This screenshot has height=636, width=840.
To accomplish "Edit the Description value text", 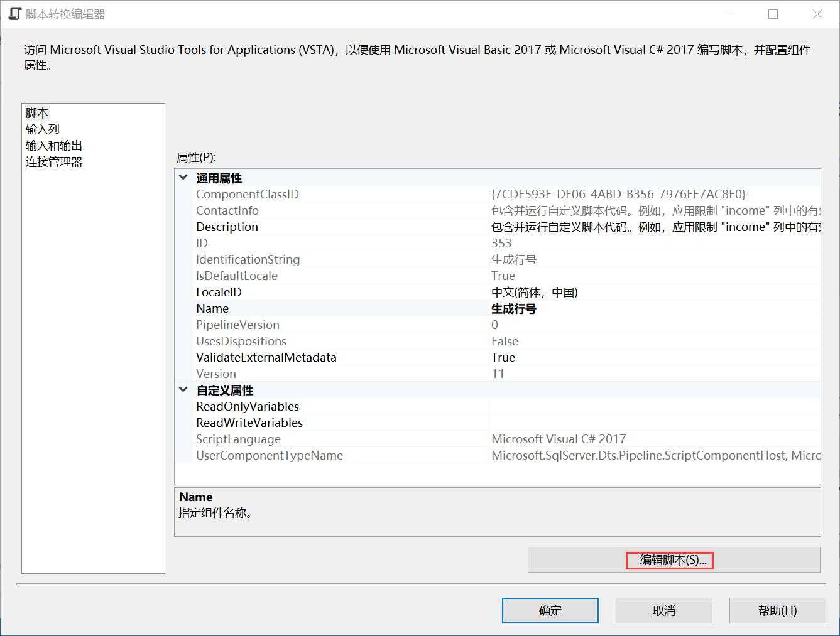I will [655, 227].
